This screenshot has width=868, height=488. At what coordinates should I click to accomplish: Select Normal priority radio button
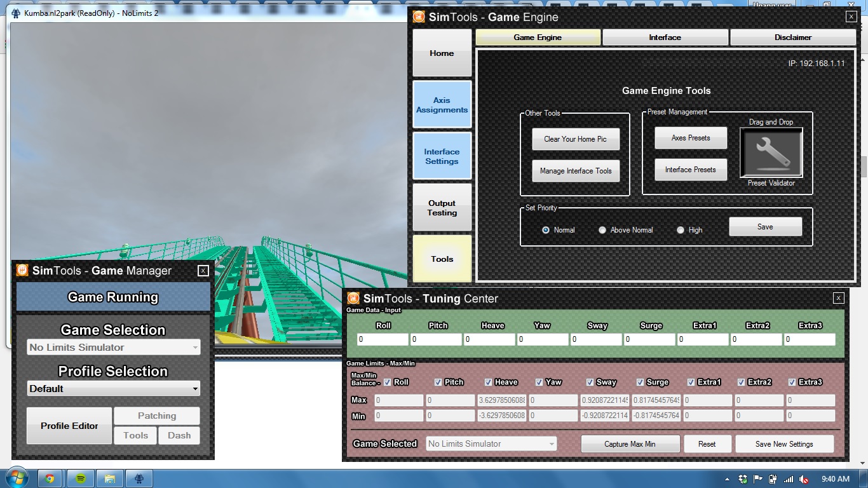(546, 230)
